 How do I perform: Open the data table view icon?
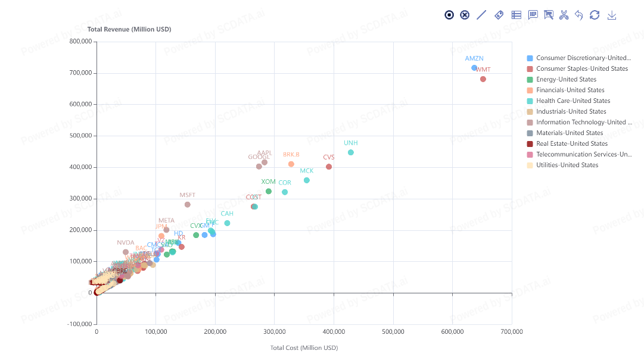pyautogui.click(x=517, y=15)
